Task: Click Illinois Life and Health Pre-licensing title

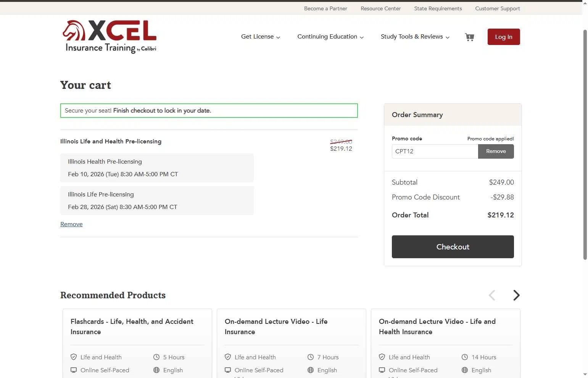Action: coord(111,141)
